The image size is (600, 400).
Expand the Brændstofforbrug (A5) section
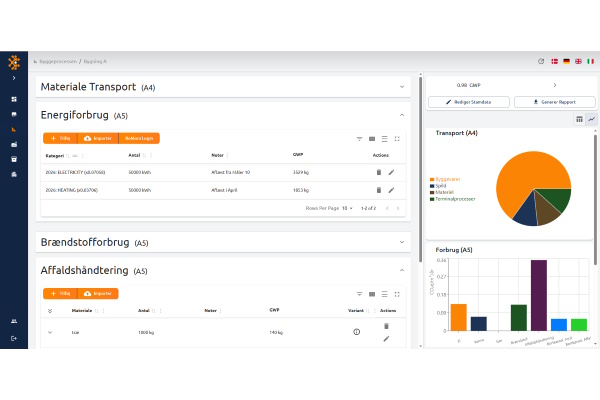(401, 242)
